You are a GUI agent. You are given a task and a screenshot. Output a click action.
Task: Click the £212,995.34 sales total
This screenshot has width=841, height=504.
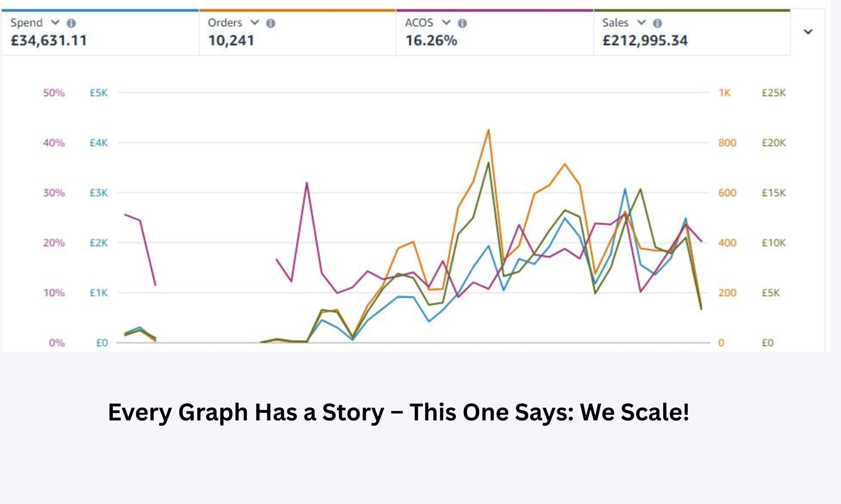coord(645,41)
